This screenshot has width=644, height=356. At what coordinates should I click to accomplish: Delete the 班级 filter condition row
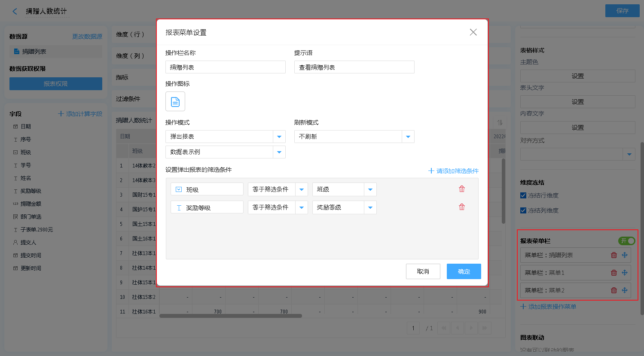click(462, 189)
